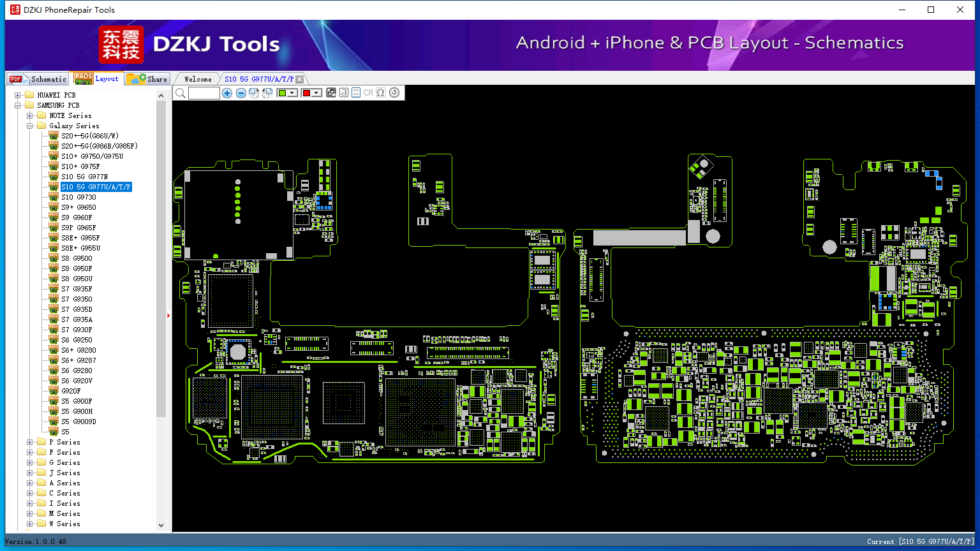Toggle the Omega resistance icon
The height and width of the screenshot is (551, 980).
(x=381, y=93)
